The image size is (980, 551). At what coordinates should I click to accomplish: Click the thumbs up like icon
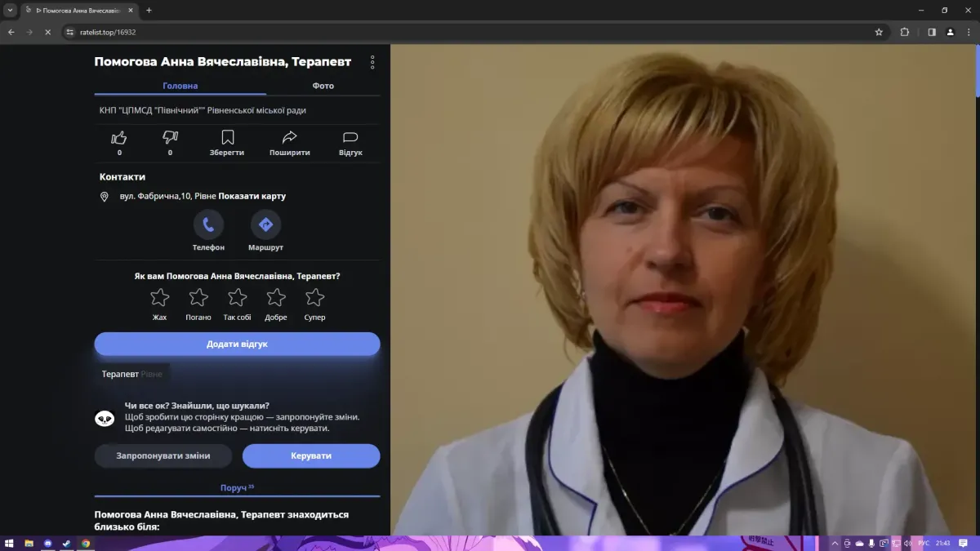[x=119, y=138]
